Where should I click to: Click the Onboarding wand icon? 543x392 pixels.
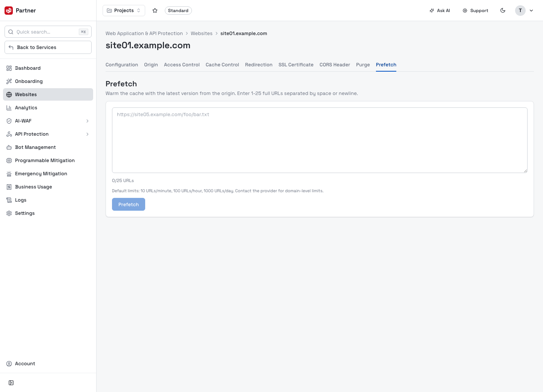[x=9, y=81]
